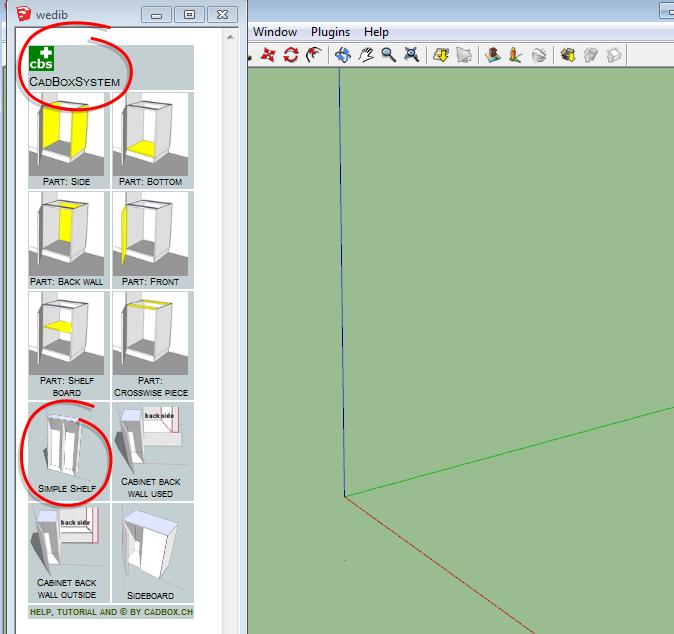Pick the Part: Front thumbnail
The width and height of the screenshot is (674, 634).
[151, 239]
